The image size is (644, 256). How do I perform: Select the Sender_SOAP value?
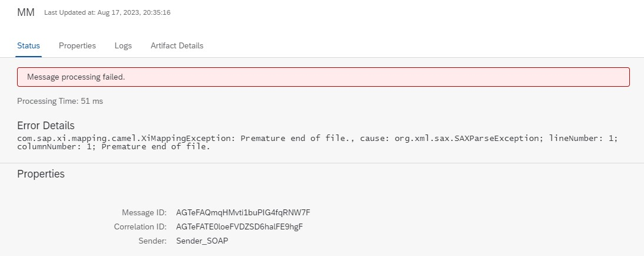pyautogui.click(x=202, y=241)
